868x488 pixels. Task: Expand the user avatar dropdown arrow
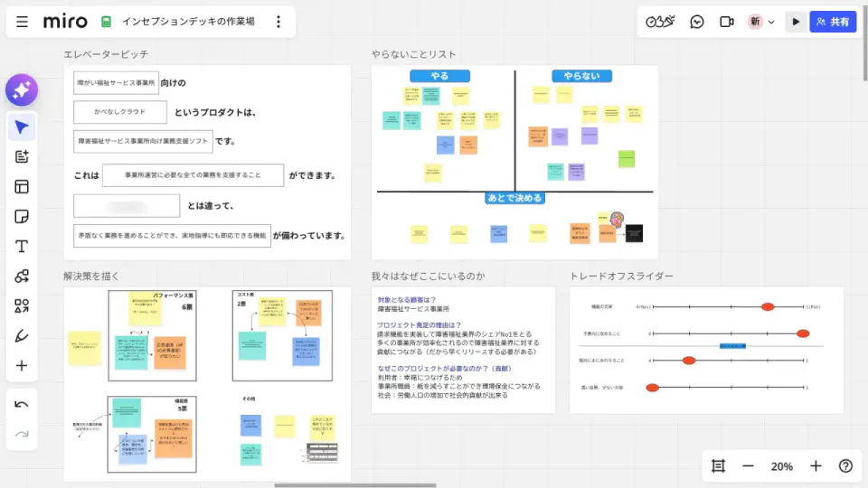click(x=771, y=22)
